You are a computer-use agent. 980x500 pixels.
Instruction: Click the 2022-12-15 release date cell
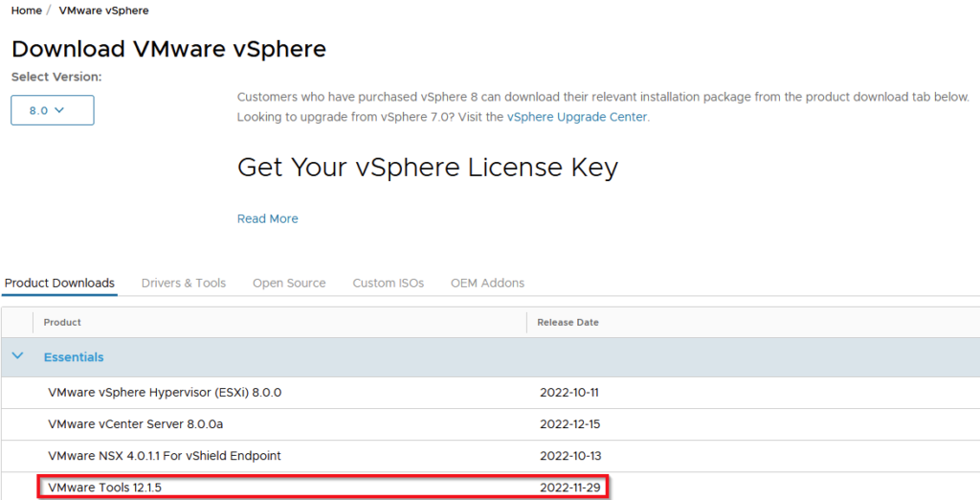click(x=570, y=424)
